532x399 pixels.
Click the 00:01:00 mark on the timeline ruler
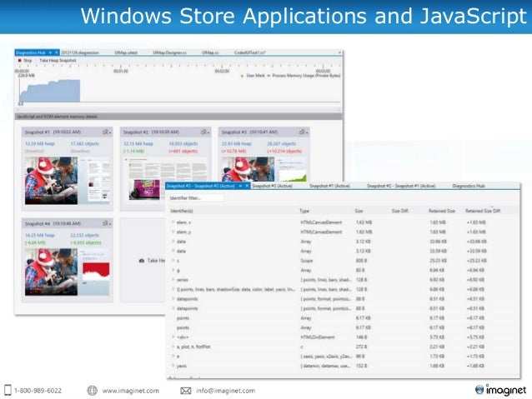click(121, 71)
